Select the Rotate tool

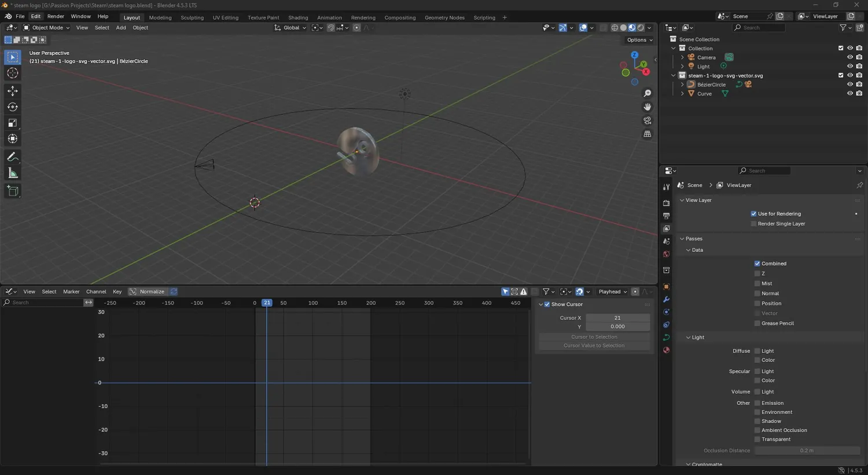pyautogui.click(x=13, y=107)
